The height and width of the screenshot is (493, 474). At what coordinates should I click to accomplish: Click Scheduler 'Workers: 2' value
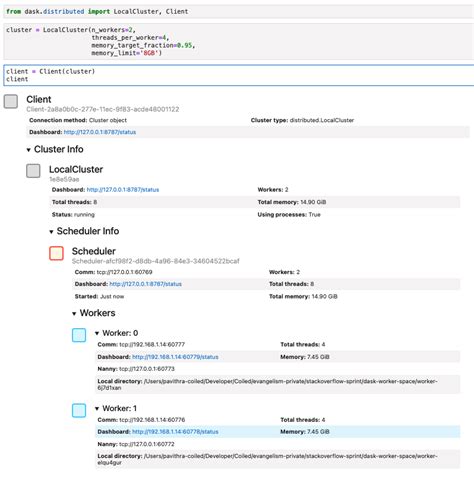pos(284,272)
